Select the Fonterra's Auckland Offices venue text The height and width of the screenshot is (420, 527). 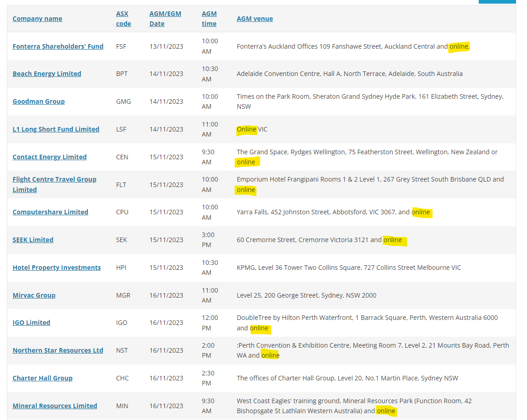point(353,46)
